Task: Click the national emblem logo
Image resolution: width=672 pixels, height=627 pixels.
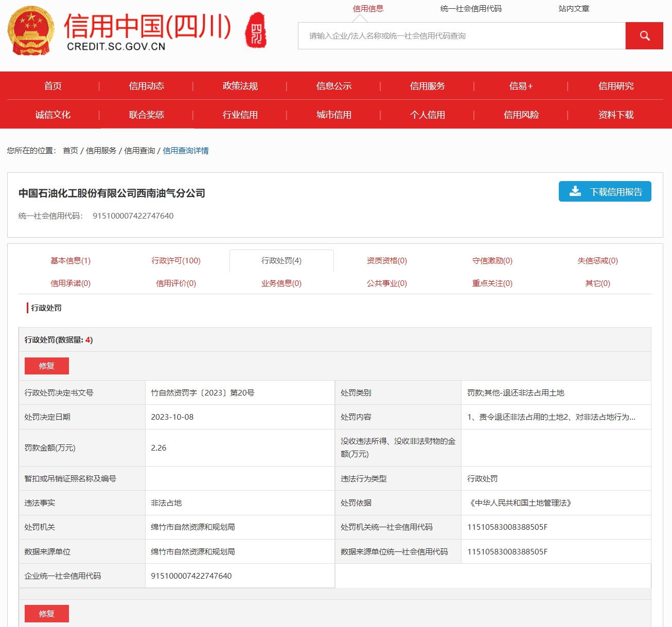Action: 31,31
